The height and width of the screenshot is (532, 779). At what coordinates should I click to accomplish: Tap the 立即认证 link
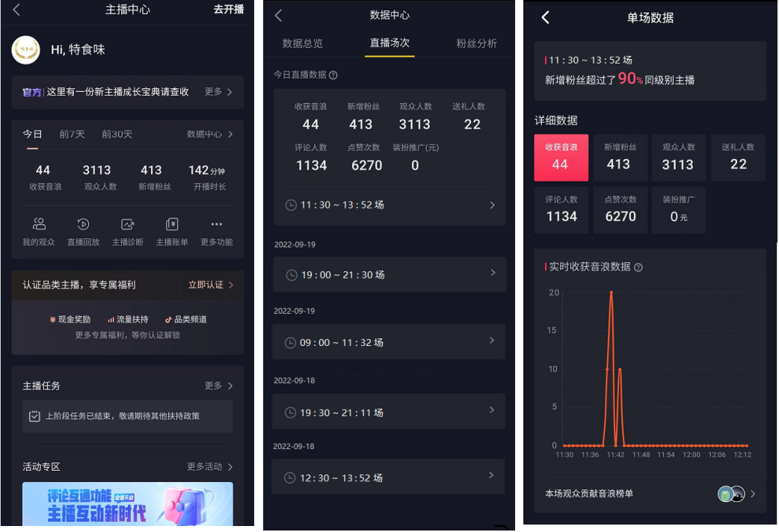pos(211,285)
